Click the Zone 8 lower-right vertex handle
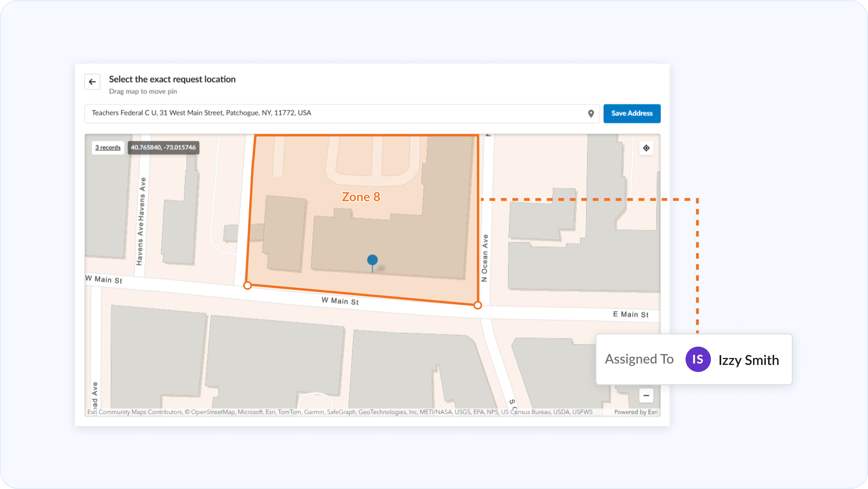 pyautogui.click(x=477, y=305)
